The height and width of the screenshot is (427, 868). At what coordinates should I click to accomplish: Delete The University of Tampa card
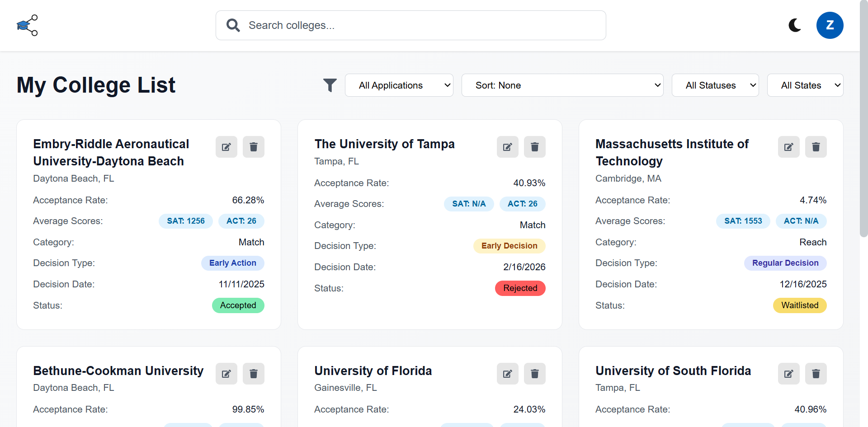535,147
